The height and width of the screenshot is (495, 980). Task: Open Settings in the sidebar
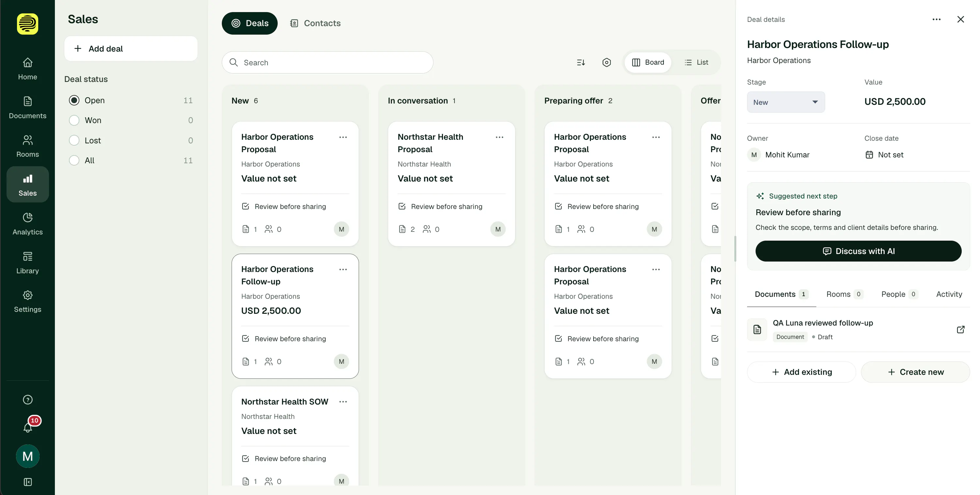[x=27, y=301]
